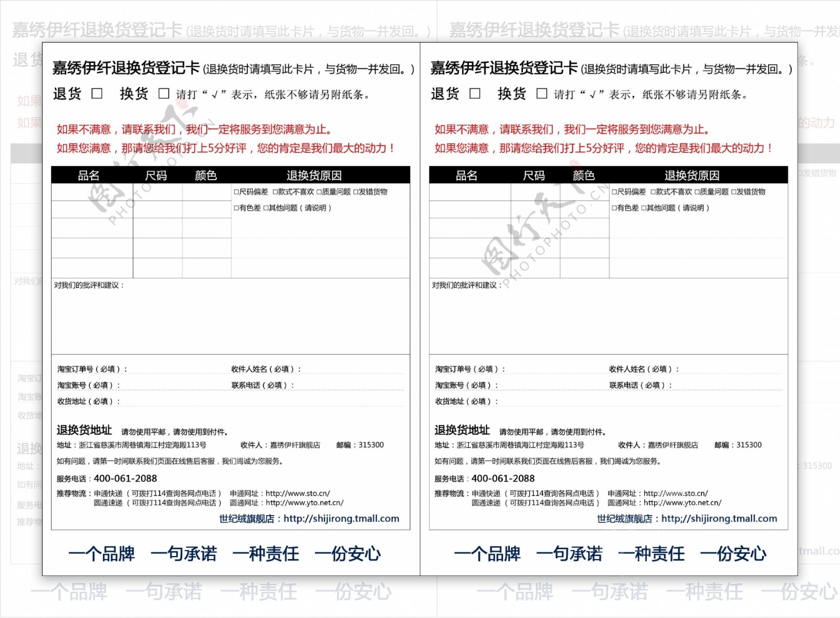Click 嘉绣伊纤退换货登记卡 title on left card
This screenshot has width=840, height=618.
[126, 68]
